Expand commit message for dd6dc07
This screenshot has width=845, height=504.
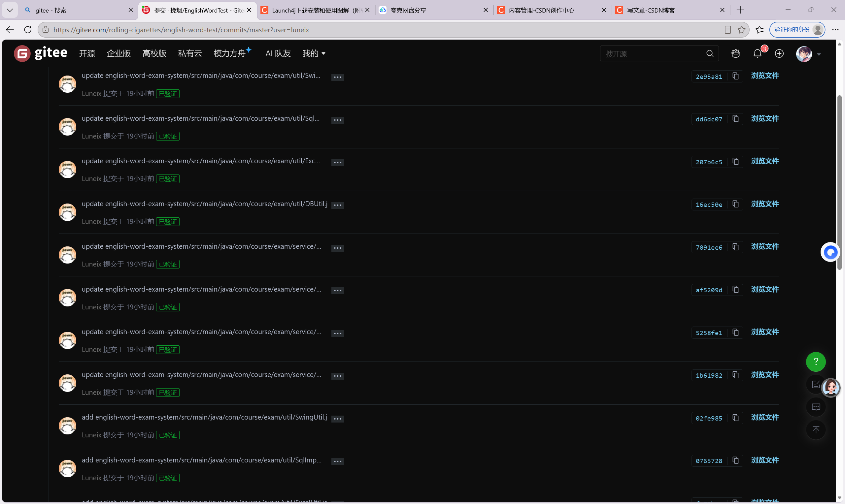337,120
